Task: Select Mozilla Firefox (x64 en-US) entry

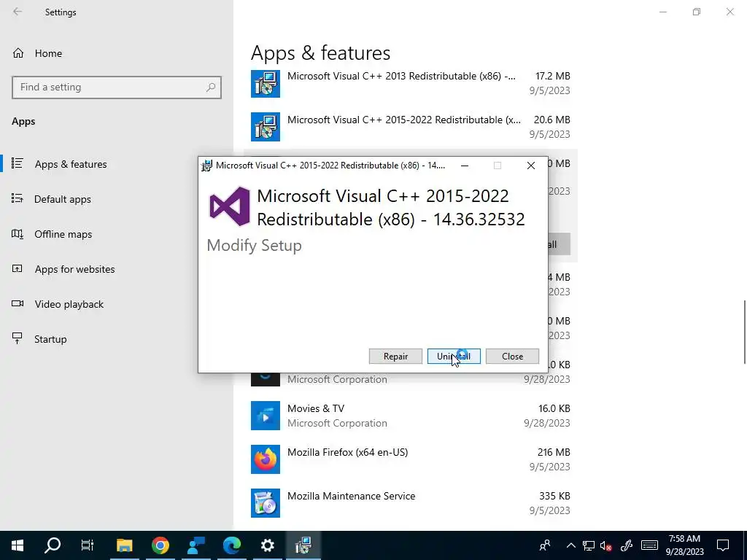Action: [410, 459]
